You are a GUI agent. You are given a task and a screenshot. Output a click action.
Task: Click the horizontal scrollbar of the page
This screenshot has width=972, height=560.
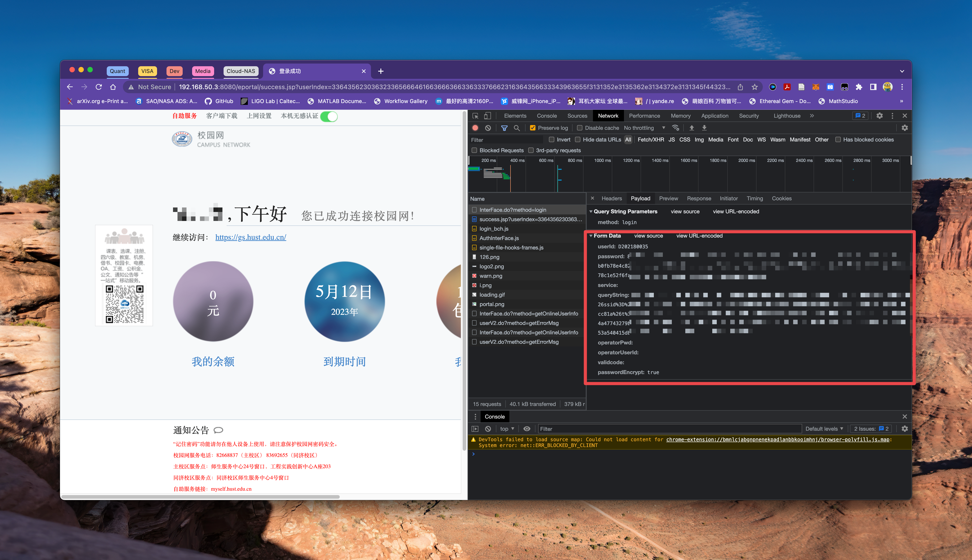pyautogui.click(x=200, y=496)
